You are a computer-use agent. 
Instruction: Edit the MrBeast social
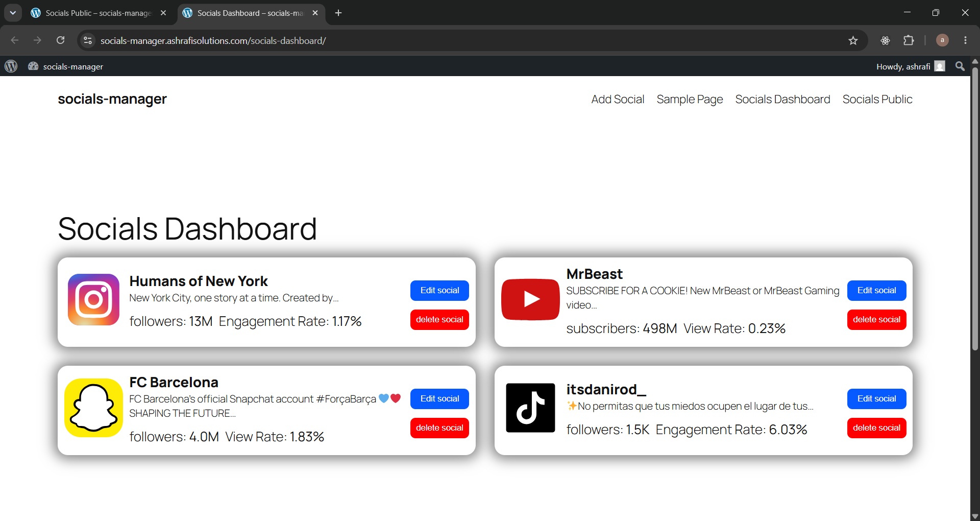pos(876,290)
